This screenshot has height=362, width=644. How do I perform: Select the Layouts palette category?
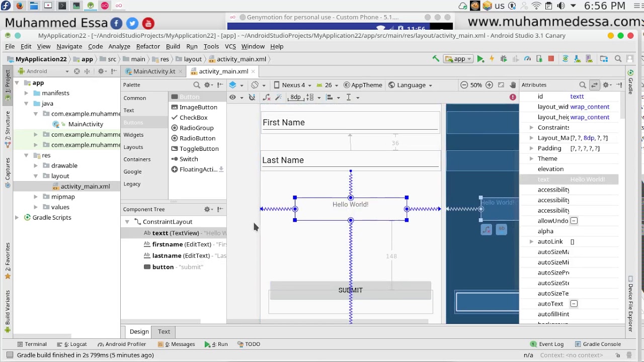tap(133, 147)
